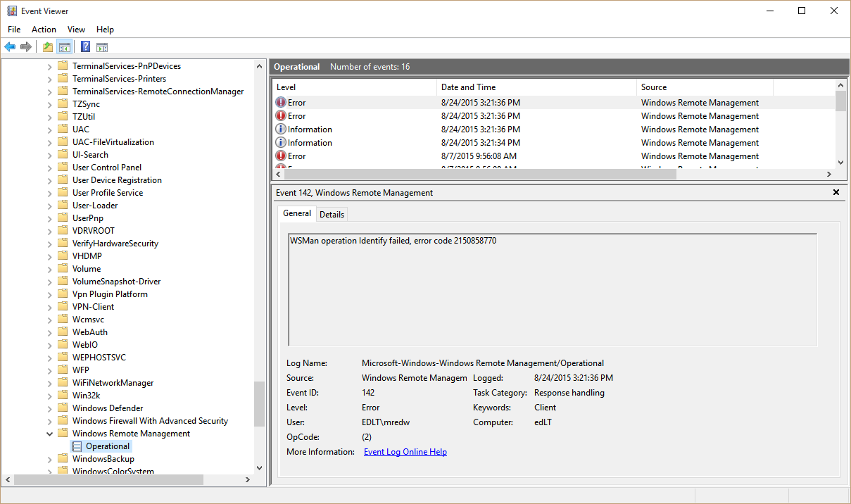Collapse the Windows Remote Management tree node
The height and width of the screenshot is (504, 851).
coord(50,434)
